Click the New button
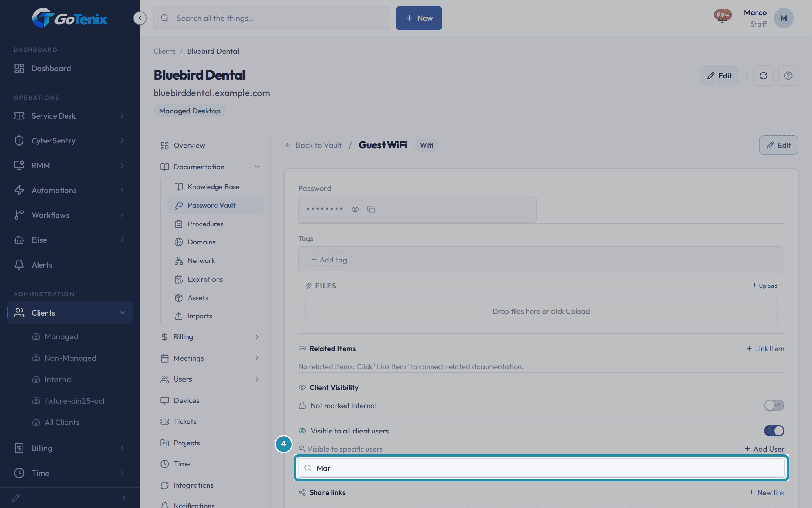The width and height of the screenshot is (812, 508). pyautogui.click(x=419, y=18)
